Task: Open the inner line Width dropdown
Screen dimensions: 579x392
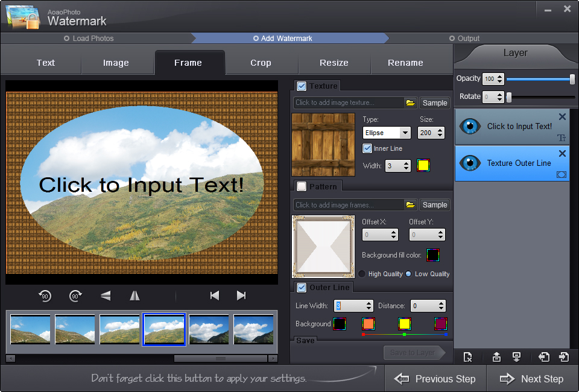Action: (x=405, y=165)
